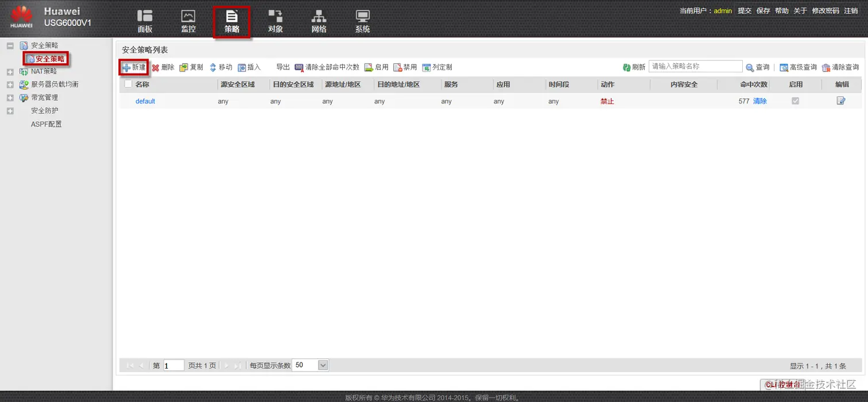Focus the policy name search field

[x=695, y=67]
